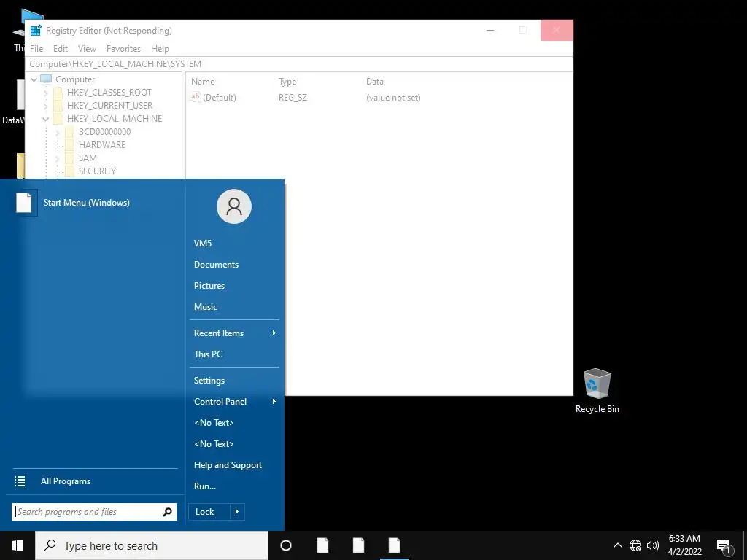This screenshot has width=747, height=560.
Task: Expand the HKEY_CURRENT_USER arrow
Action: (46, 106)
